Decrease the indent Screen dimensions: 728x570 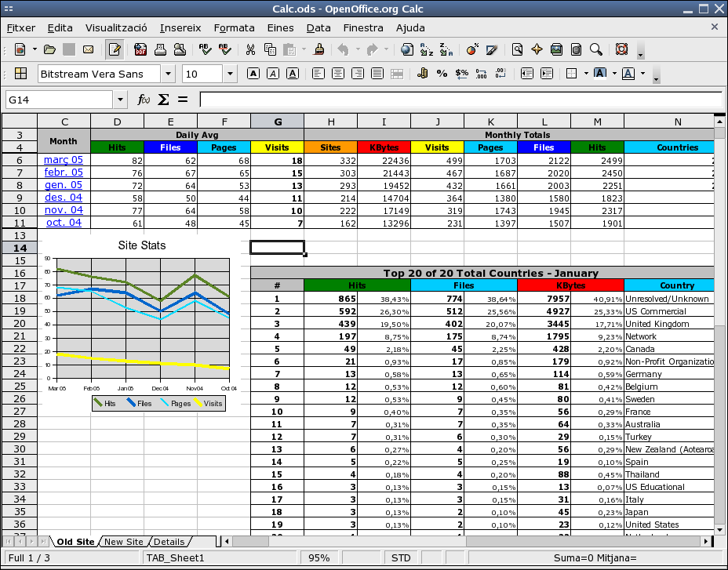point(526,74)
